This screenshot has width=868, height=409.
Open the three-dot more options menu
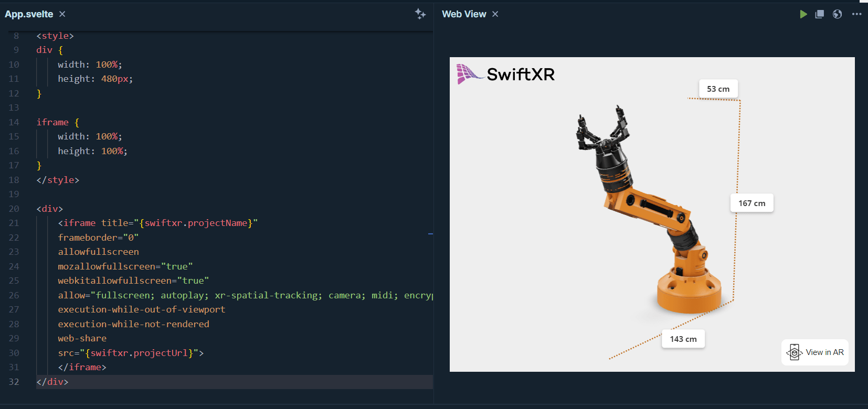click(x=856, y=14)
